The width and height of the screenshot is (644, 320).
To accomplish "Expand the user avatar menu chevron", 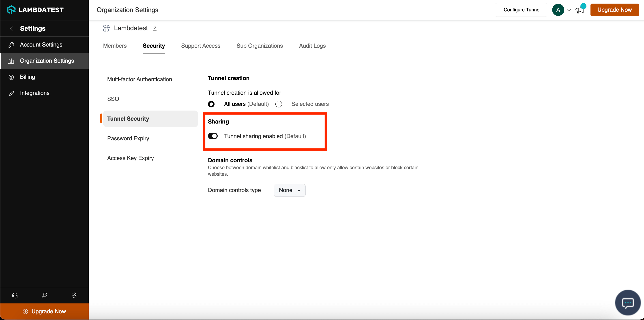I will [569, 10].
